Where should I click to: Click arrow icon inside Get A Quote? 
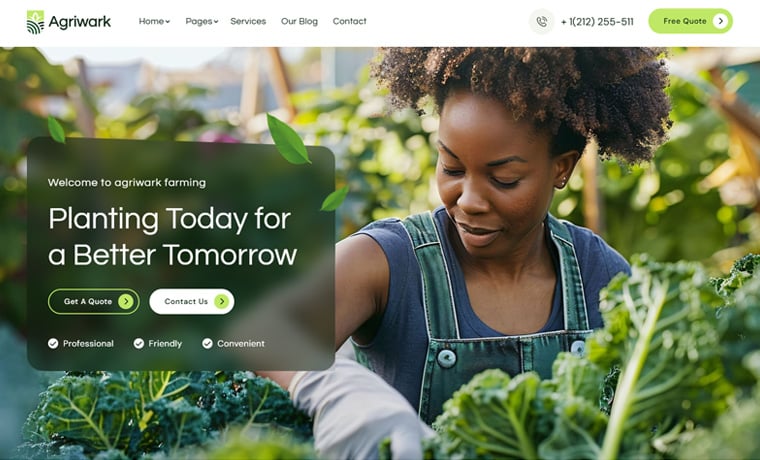pos(126,301)
